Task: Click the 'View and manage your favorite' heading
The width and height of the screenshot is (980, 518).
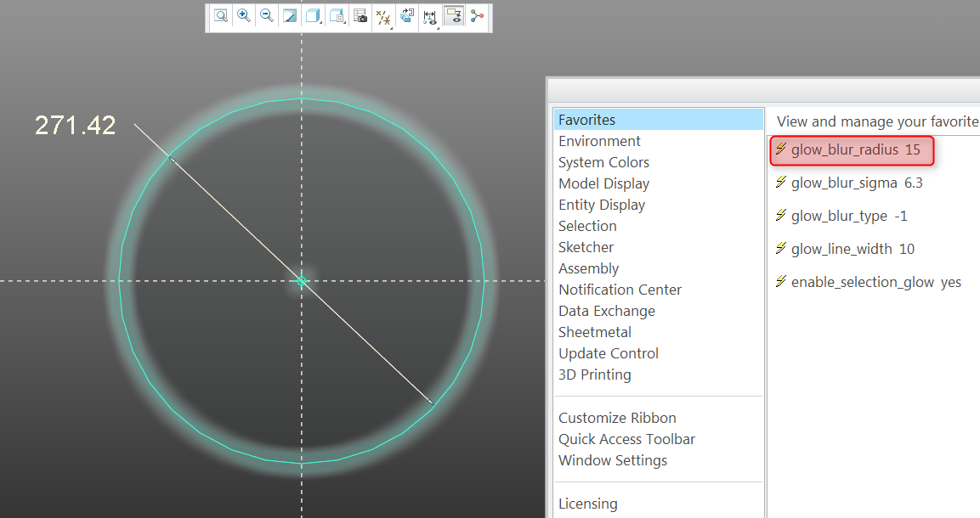Action: pyautogui.click(x=877, y=121)
